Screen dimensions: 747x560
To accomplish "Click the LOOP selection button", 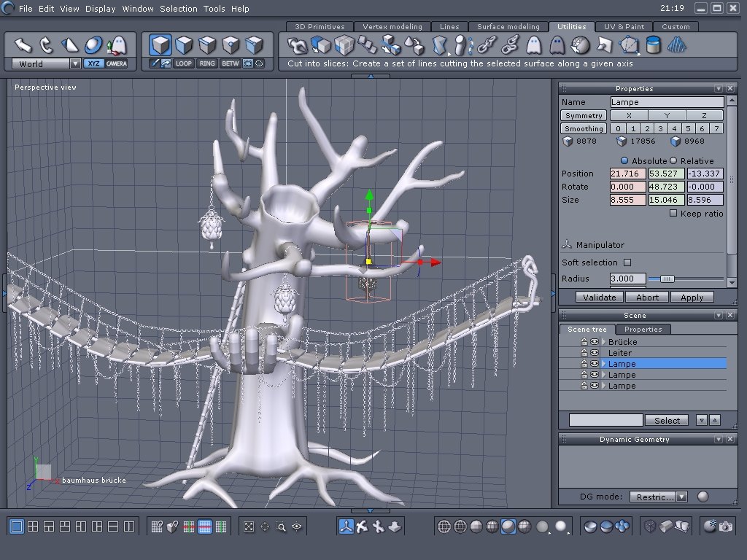I will [183, 64].
